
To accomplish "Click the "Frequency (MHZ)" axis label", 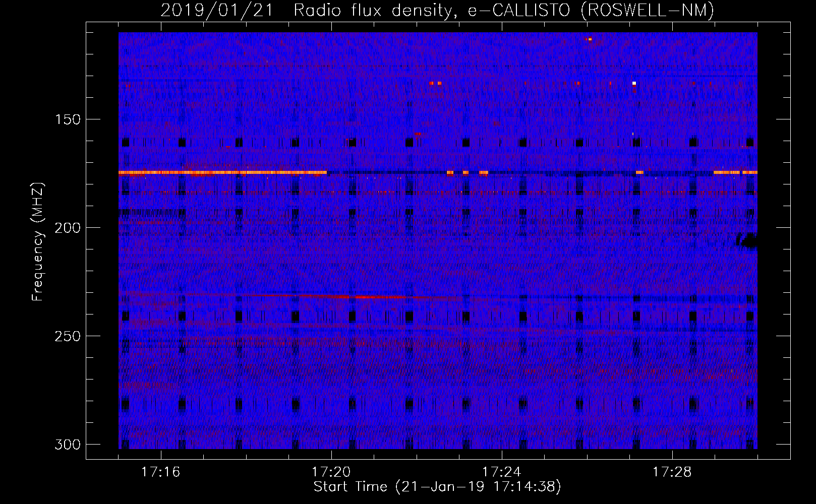I will (x=38, y=242).
